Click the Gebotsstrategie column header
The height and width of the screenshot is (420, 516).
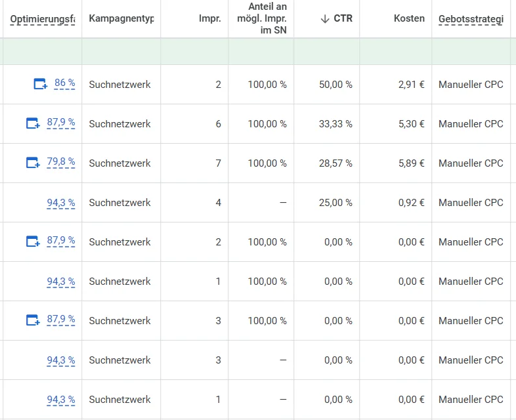click(x=471, y=19)
